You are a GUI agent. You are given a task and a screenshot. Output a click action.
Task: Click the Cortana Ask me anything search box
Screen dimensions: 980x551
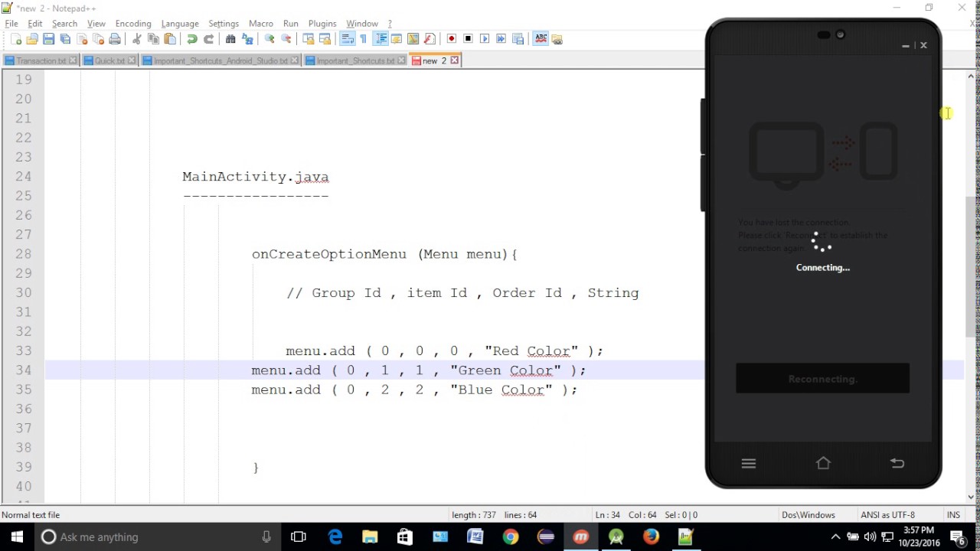(x=158, y=537)
